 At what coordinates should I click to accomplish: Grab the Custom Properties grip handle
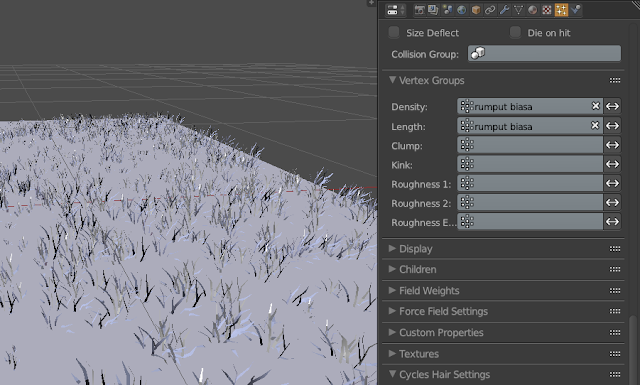tap(615, 332)
